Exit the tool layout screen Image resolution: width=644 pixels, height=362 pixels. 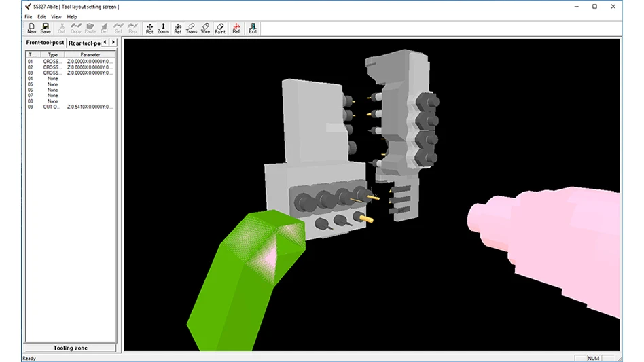(253, 28)
